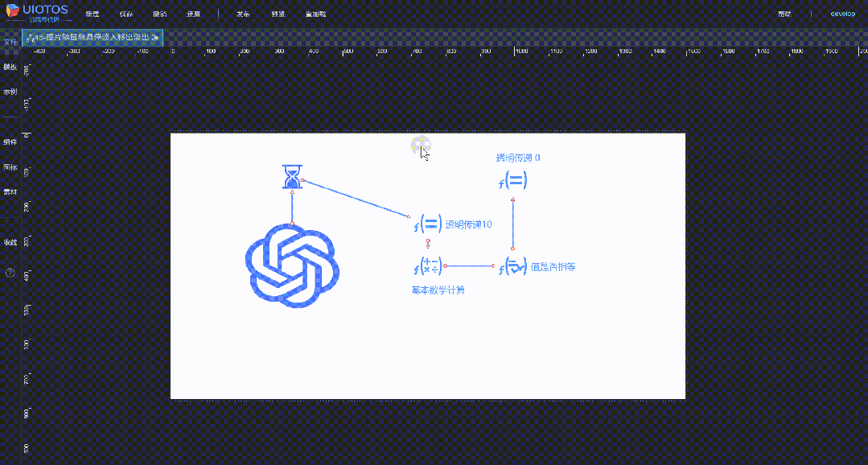Click 预览 to preview
868x465 pixels.
click(278, 14)
